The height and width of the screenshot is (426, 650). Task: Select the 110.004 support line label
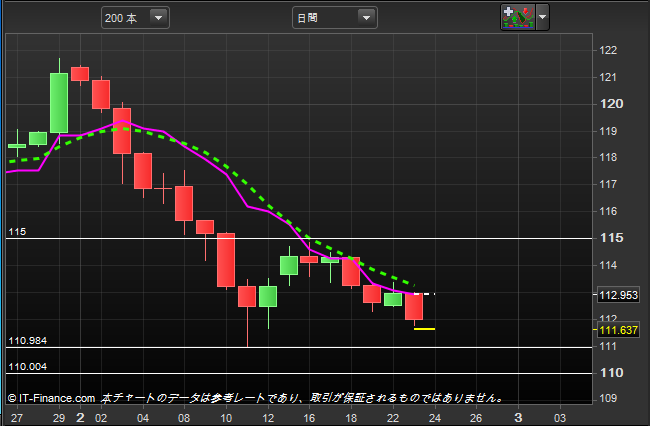pos(28,367)
